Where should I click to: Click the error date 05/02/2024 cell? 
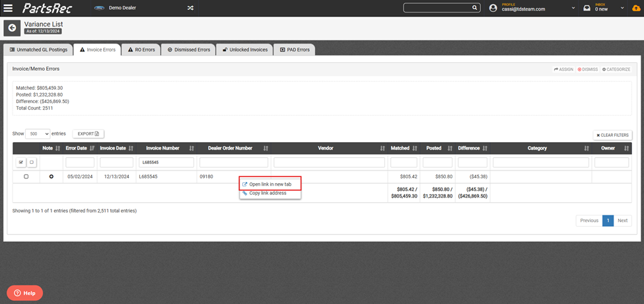(80, 176)
